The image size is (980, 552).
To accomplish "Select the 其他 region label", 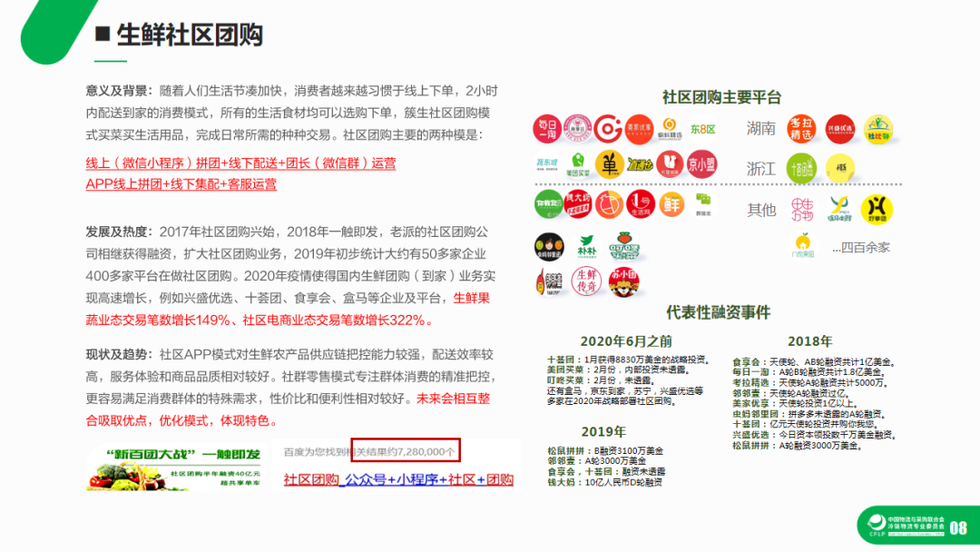I will tap(761, 210).
